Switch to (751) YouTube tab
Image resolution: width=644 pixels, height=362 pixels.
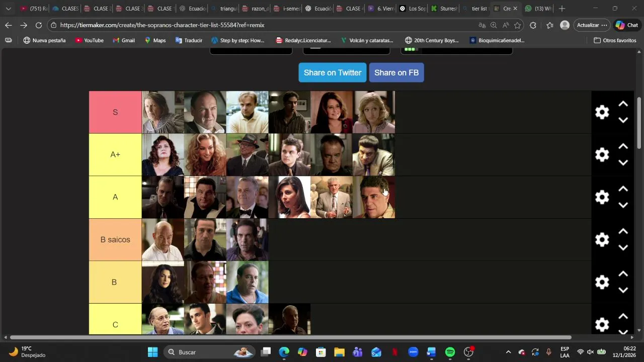pyautogui.click(x=33, y=9)
